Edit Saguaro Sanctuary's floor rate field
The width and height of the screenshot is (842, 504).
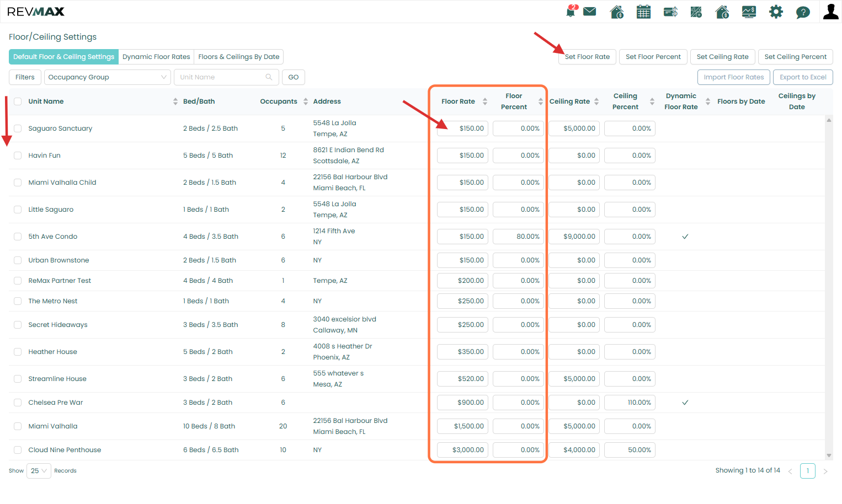click(462, 128)
